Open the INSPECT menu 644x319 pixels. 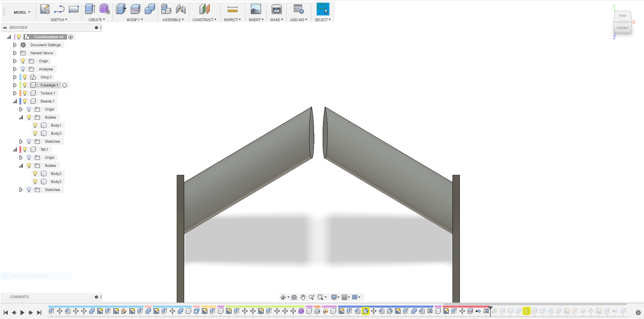[232, 20]
